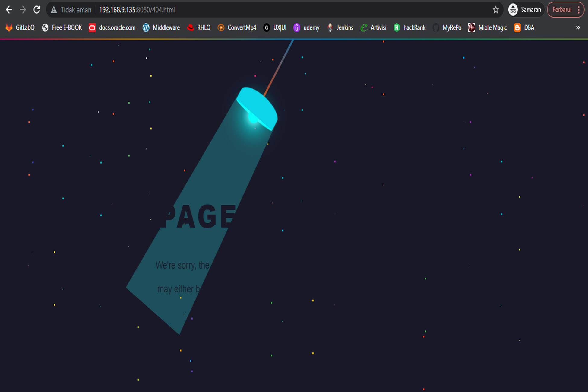Click the browser back arrow
This screenshot has height=392, width=588.
coord(9,10)
